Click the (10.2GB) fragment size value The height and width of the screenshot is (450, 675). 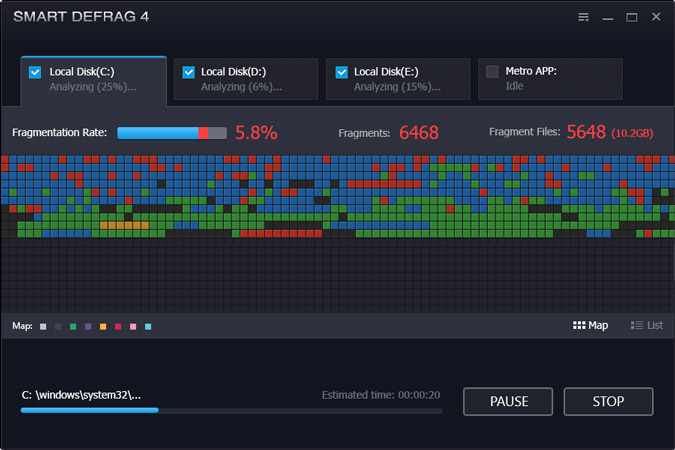pyautogui.click(x=632, y=133)
